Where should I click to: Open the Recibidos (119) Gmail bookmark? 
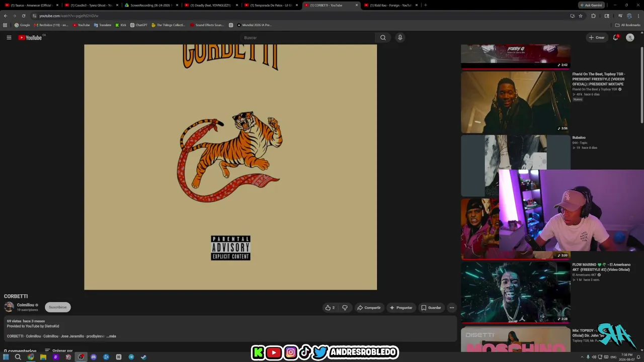pos(51,25)
